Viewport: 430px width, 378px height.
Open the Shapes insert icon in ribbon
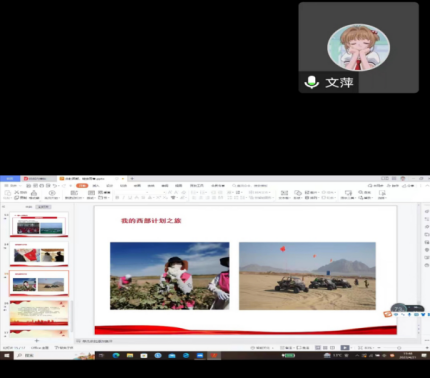(x=298, y=193)
